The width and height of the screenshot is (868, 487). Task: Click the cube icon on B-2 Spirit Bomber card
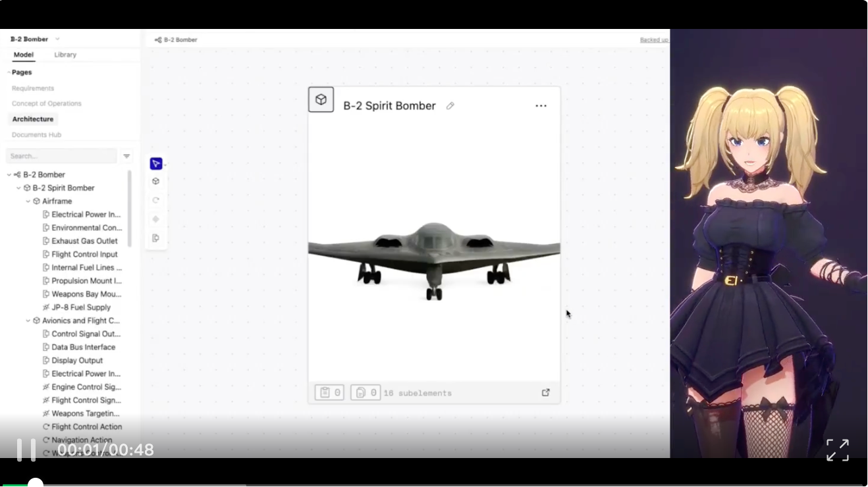[321, 99]
